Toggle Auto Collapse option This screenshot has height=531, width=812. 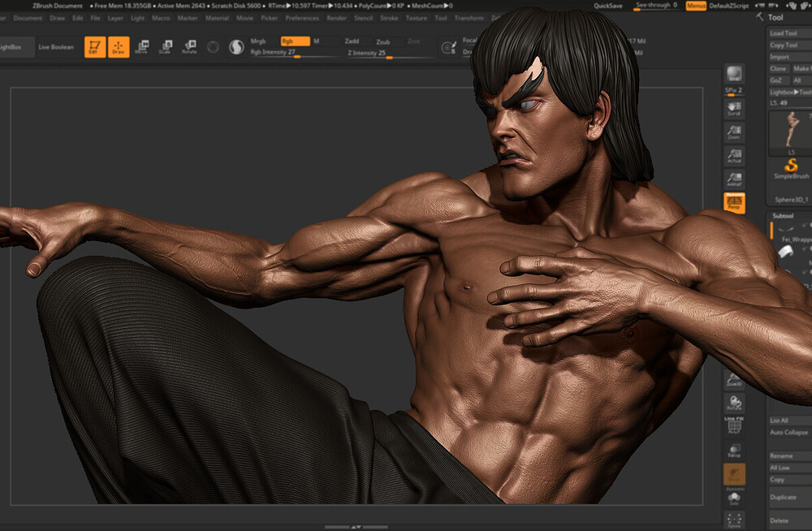(789, 433)
